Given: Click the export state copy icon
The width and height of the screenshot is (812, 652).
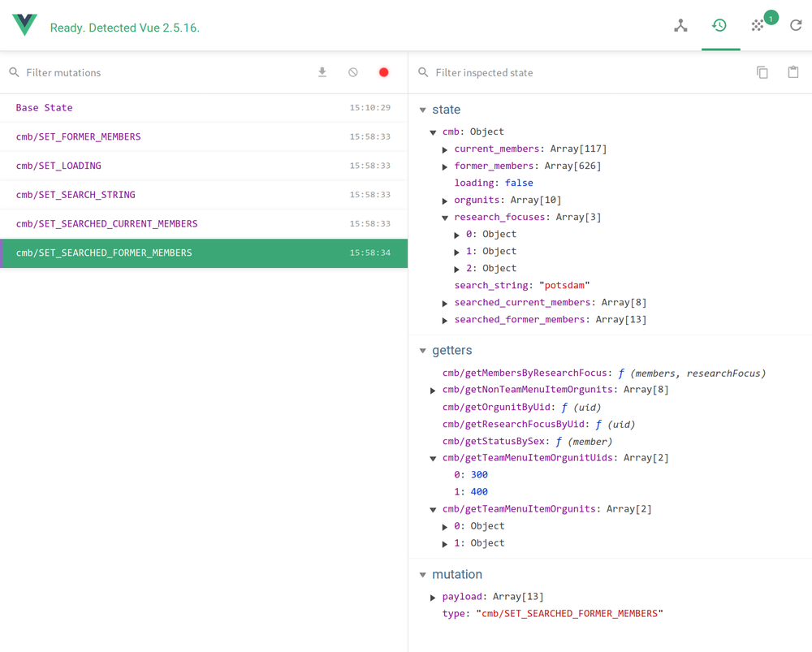Looking at the screenshot, I should tap(762, 72).
